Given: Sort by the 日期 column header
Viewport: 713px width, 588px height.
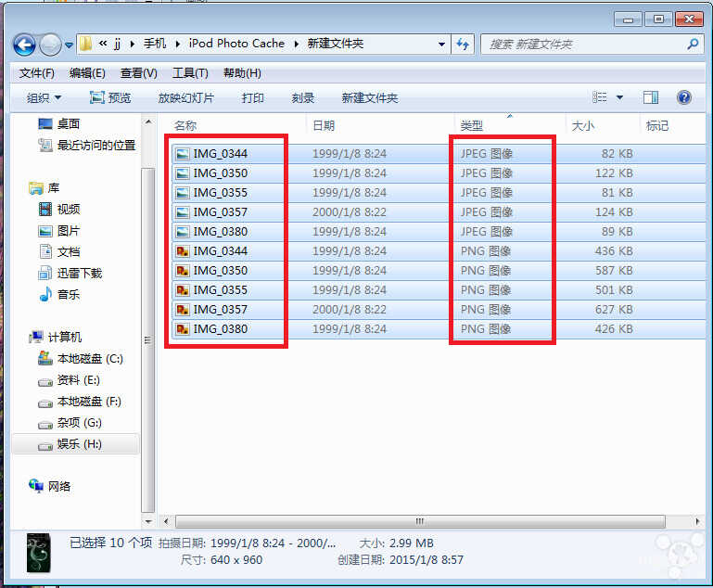Looking at the screenshot, I should click(324, 125).
